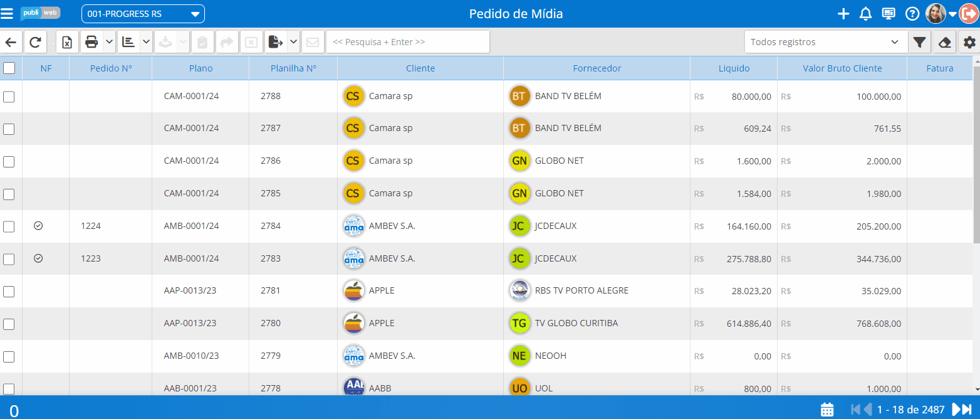Viewport: 980px width, 419px height.
Task: Click the 1 - 18 de 2487 page counter
Action: (x=910, y=410)
